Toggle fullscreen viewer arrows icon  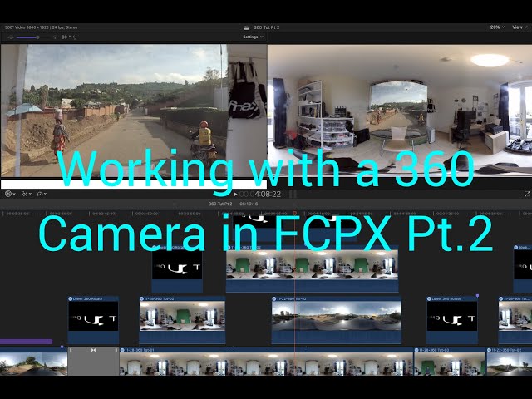pyautogui.click(x=526, y=194)
